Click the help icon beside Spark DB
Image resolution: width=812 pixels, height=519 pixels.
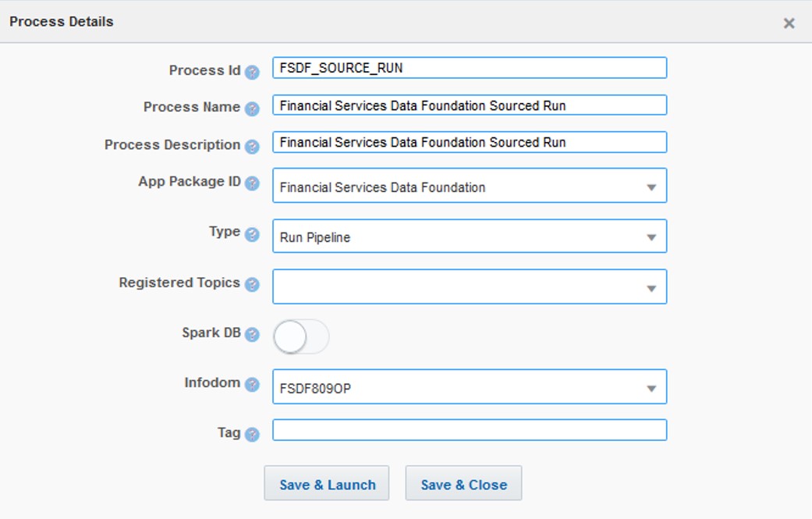pyautogui.click(x=252, y=335)
